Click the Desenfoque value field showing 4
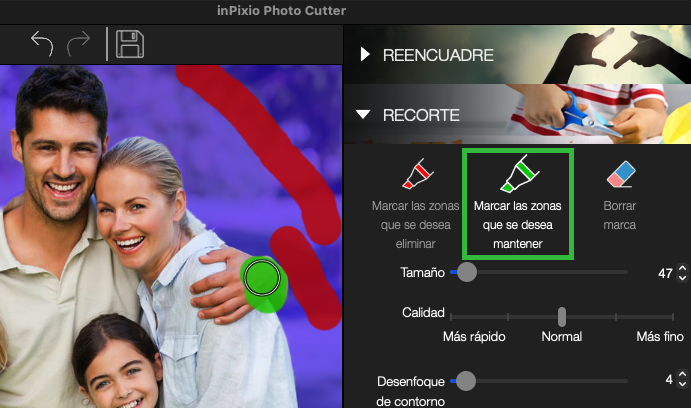This screenshot has height=408, width=691. [669, 379]
